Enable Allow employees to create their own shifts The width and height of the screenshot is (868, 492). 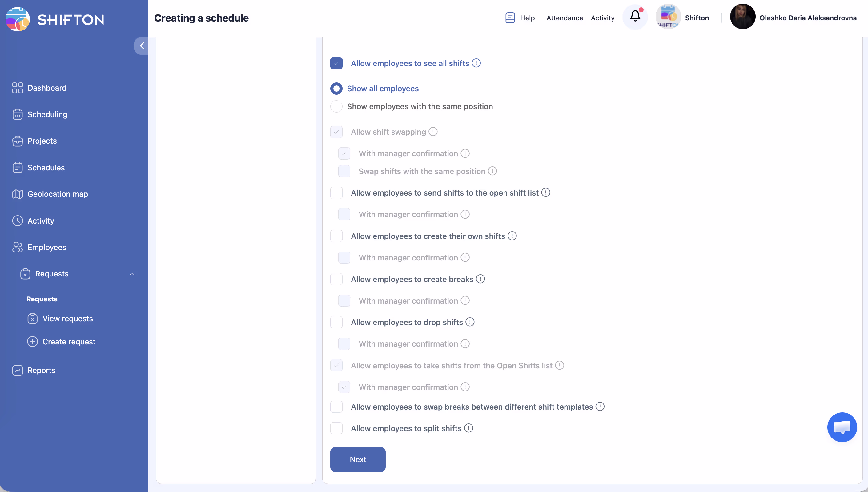pyautogui.click(x=336, y=236)
